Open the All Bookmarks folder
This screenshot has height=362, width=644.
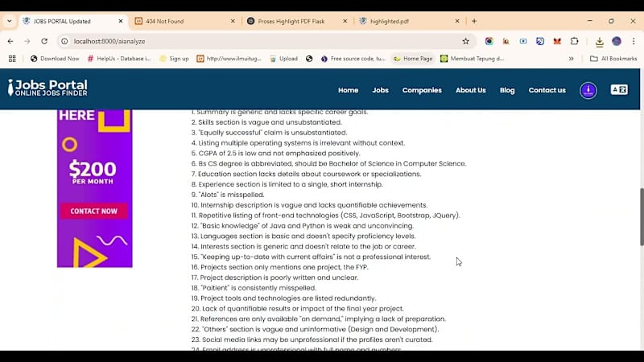(x=613, y=59)
